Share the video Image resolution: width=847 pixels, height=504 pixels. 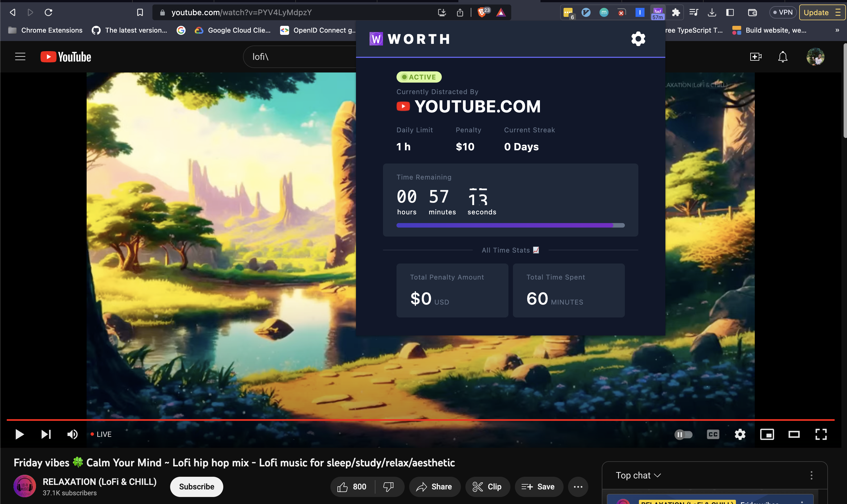[x=434, y=487]
